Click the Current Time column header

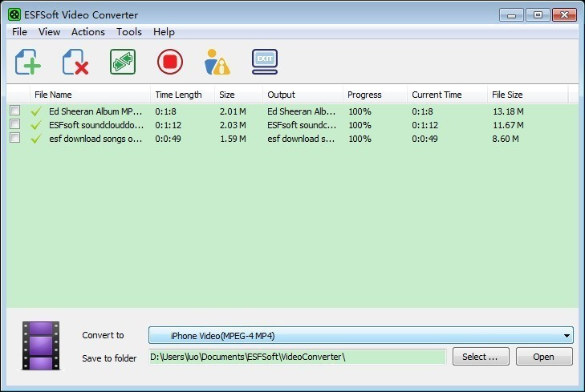coord(447,95)
